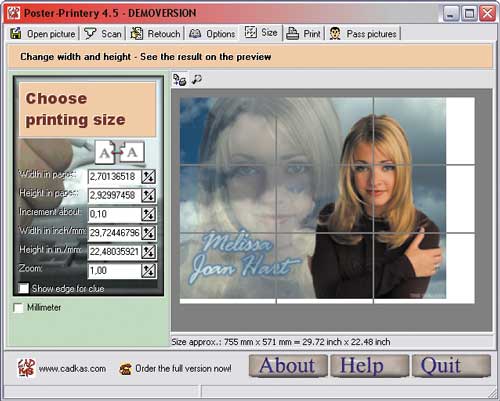Click the About button
The width and height of the screenshot is (500, 401).
click(x=288, y=366)
